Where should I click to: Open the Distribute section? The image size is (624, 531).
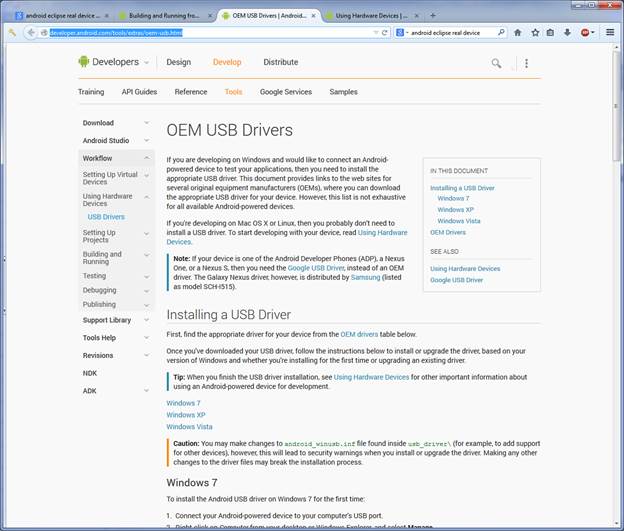click(281, 62)
